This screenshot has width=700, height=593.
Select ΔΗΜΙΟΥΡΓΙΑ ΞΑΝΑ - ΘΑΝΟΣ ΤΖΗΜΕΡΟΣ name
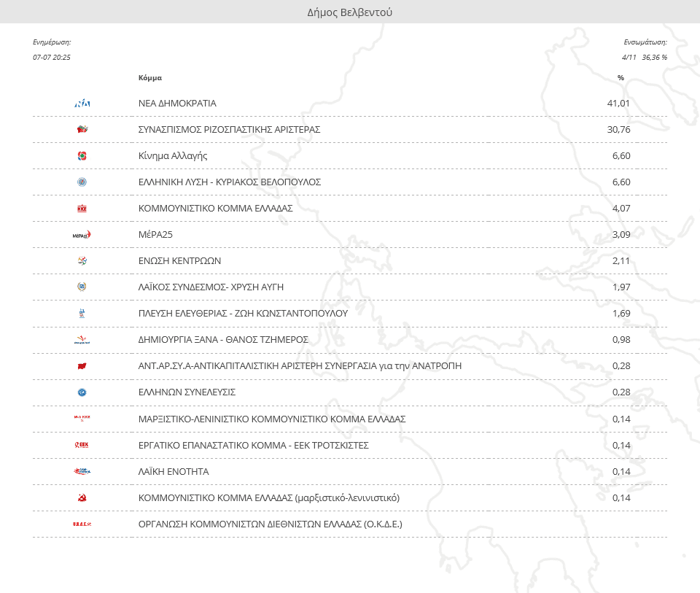(x=223, y=340)
